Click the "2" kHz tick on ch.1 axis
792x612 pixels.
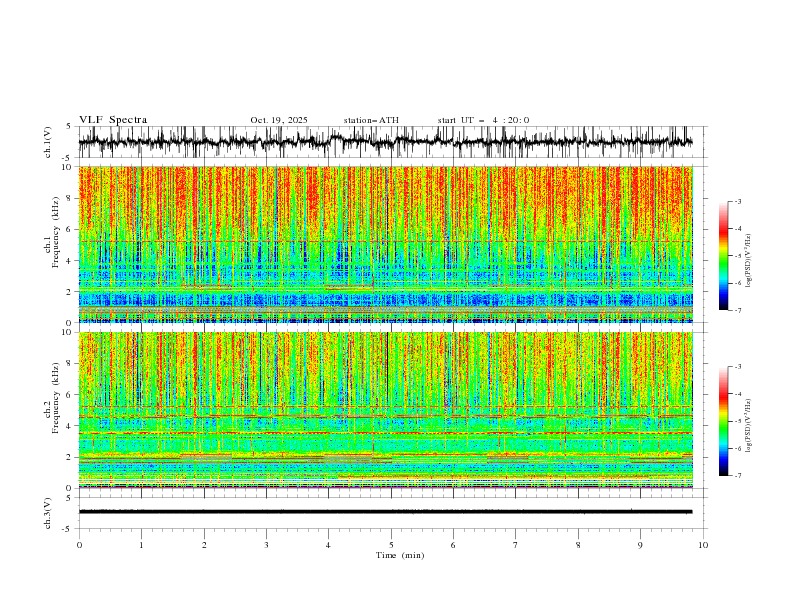click(x=70, y=292)
